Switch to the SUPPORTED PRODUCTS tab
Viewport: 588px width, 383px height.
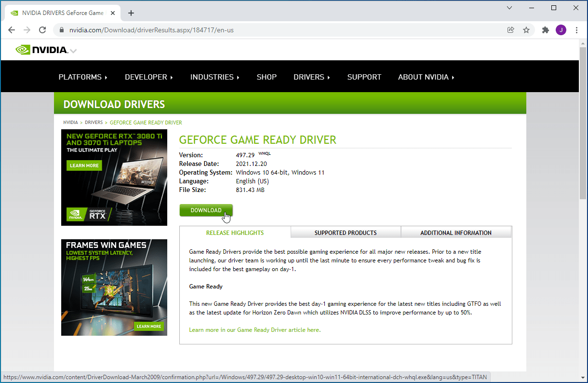point(346,233)
